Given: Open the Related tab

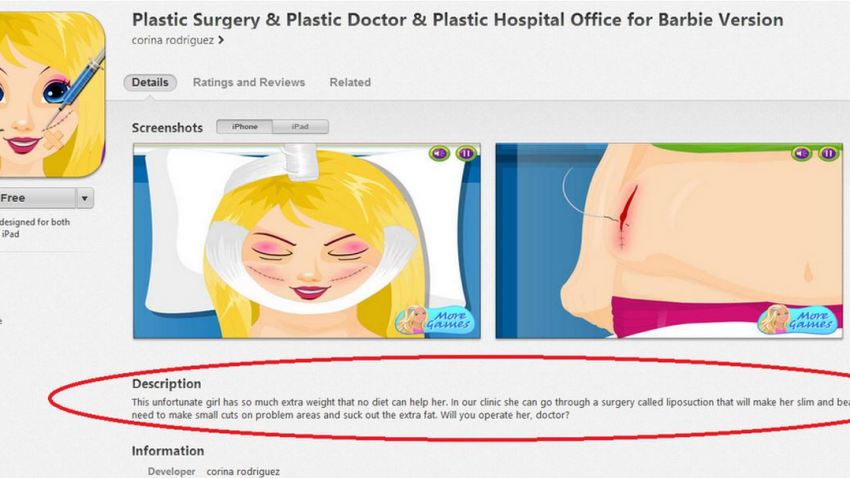Looking at the screenshot, I should click(350, 82).
